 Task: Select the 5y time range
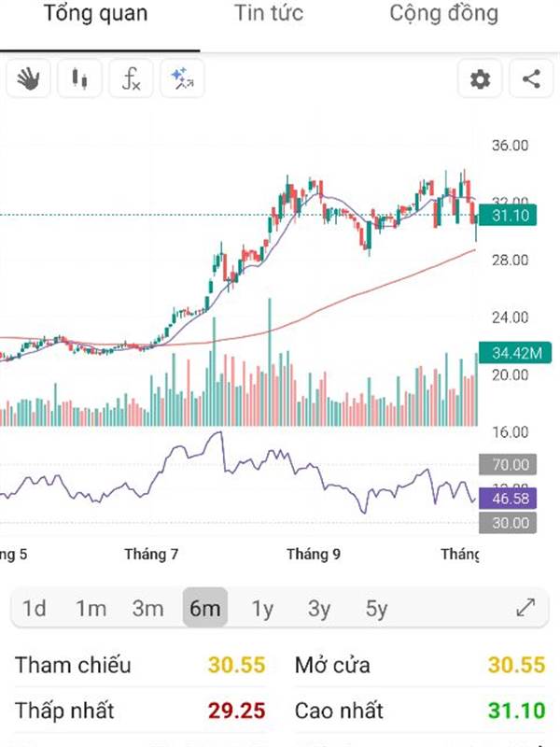click(x=376, y=609)
